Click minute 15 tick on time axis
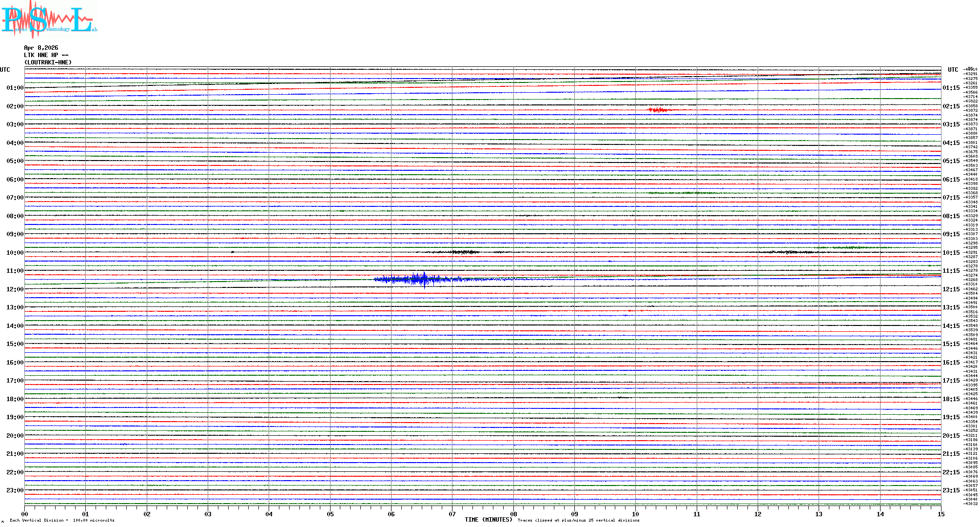 (941, 514)
